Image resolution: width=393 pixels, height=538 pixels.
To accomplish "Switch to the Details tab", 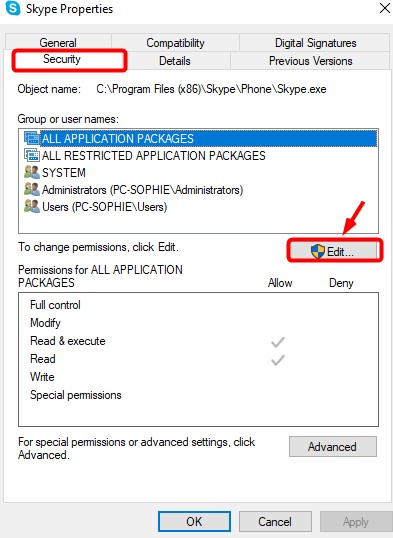I will (175, 61).
